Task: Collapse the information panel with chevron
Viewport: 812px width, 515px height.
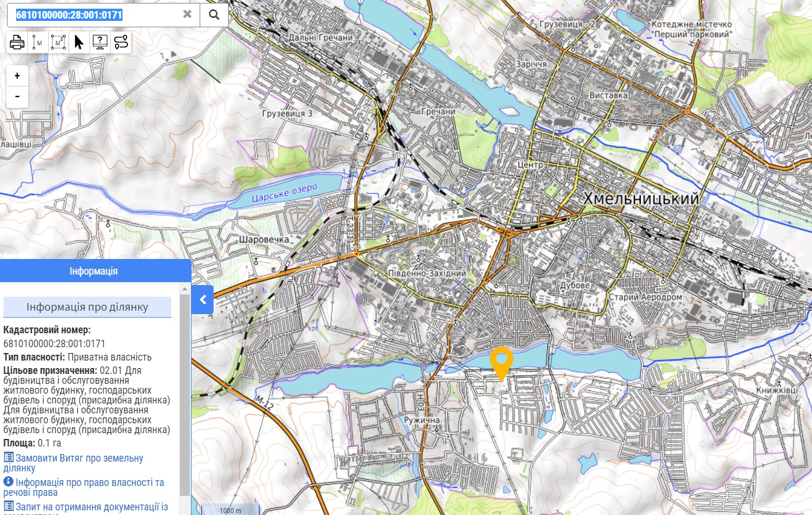Action: click(x=203, y=300)
